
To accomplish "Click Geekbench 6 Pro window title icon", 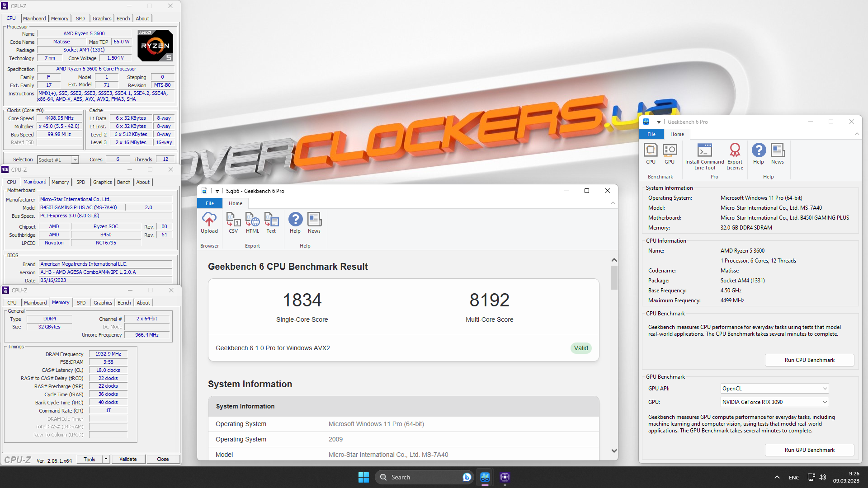I will [x=646, y=122].
